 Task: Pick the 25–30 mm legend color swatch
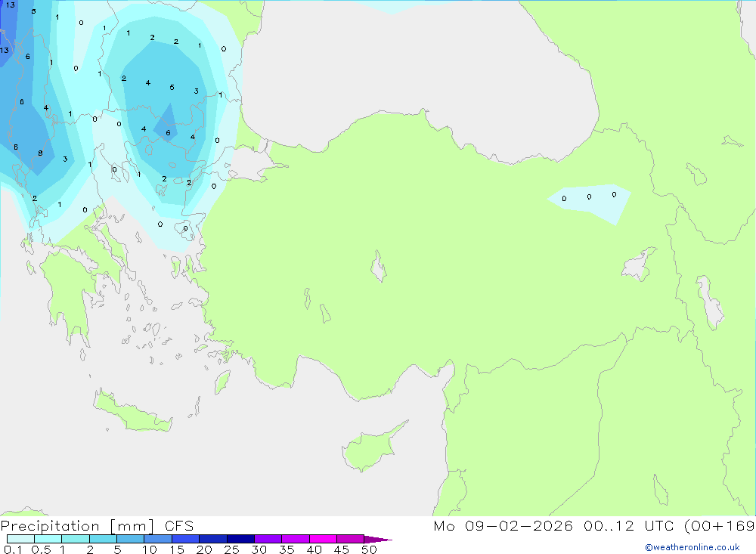tap(240, 539)
